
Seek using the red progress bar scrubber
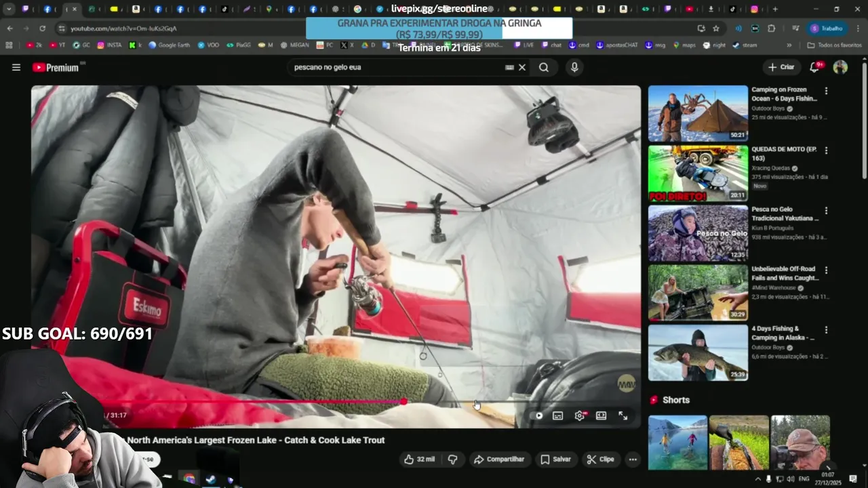pyautogui.click(x=403, y=402)
